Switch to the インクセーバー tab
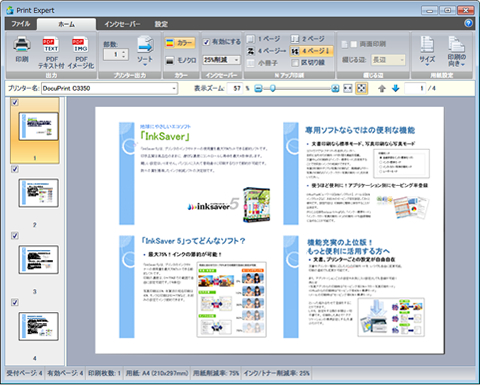 122,24
